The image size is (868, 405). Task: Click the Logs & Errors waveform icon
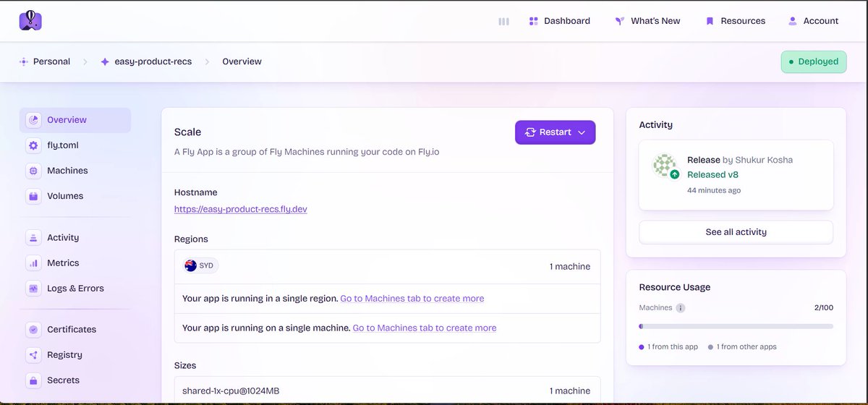(33, 288)
